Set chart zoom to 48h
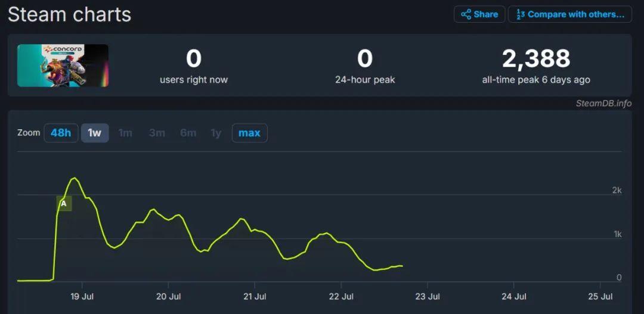The image size is (644, 314). [x=61, y=133]
